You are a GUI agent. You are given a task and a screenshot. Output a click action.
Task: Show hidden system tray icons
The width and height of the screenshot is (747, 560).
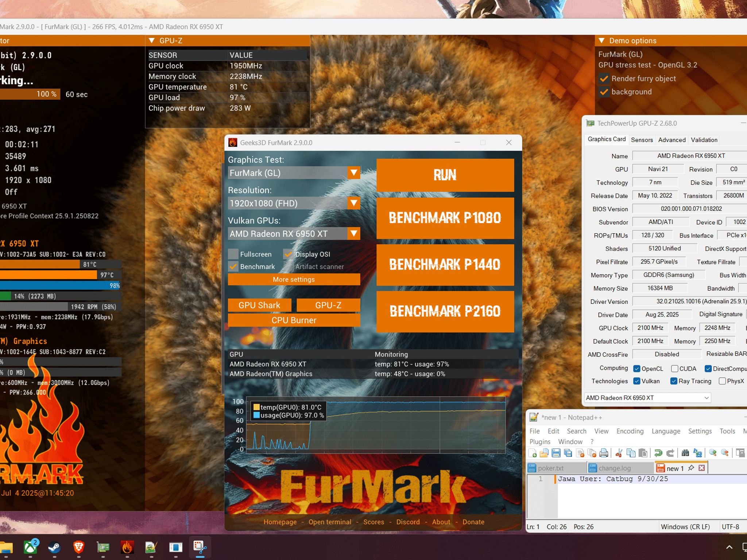[729, 547]
